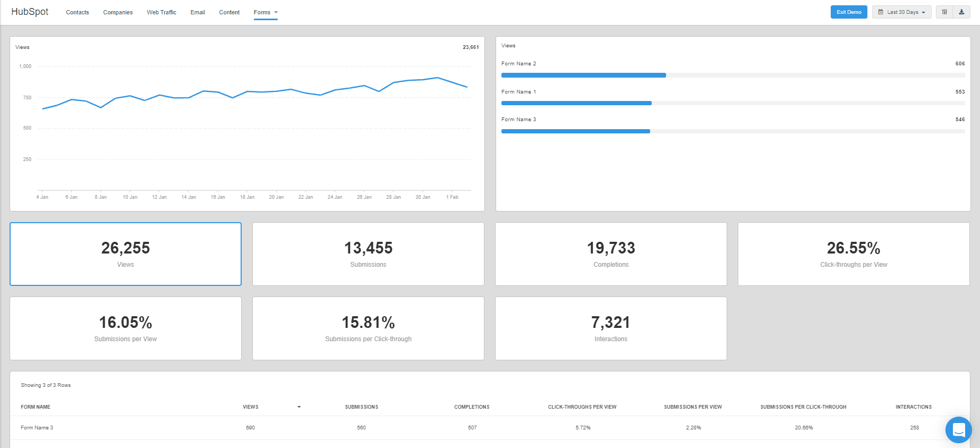This screenshot has width=980, height=448.
Task: Toggle Views column sort arrow
Action: click(299, 407)
